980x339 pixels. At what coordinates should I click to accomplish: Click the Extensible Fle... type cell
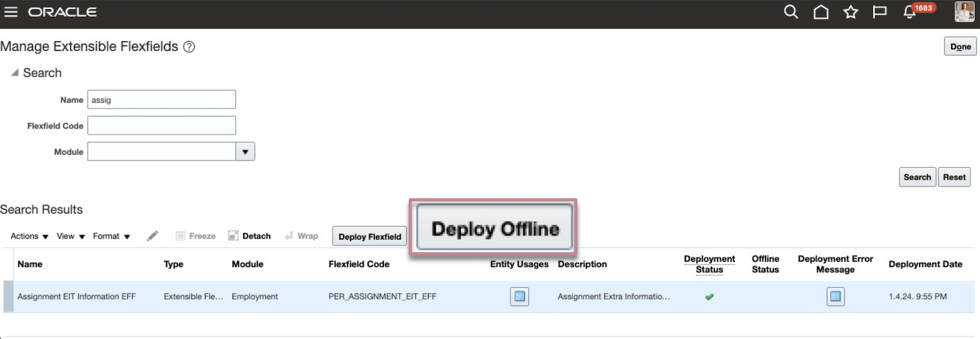tap(194, 297)
